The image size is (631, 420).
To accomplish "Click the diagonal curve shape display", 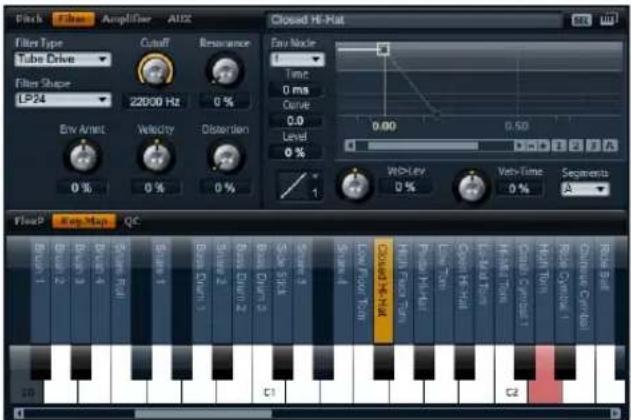I will pos(293,185).
